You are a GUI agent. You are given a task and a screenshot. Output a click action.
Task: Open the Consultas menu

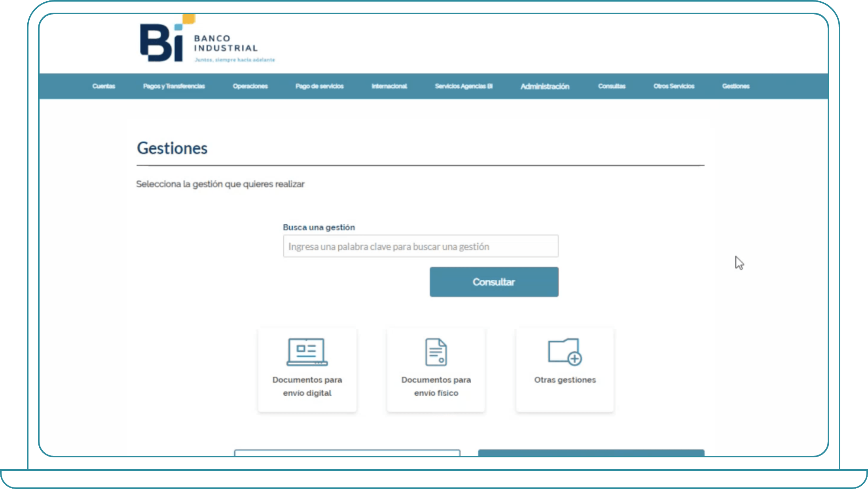[x=612, y=86]
